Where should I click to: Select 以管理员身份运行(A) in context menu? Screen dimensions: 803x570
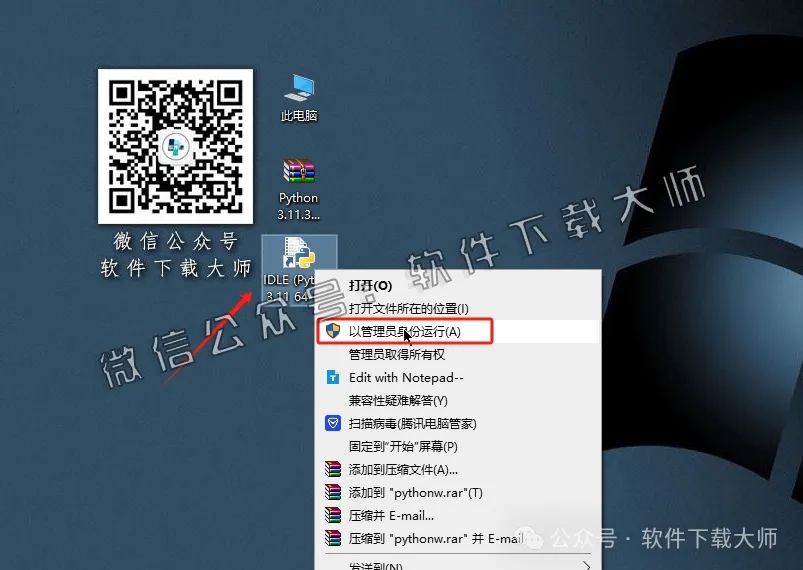[x=458, y=331]
